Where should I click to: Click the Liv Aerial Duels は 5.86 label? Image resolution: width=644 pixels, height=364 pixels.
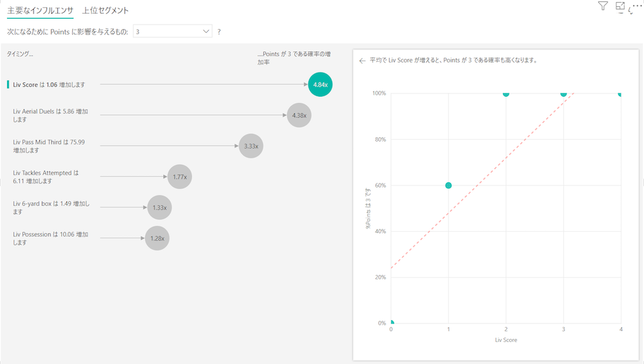point(50,115)
